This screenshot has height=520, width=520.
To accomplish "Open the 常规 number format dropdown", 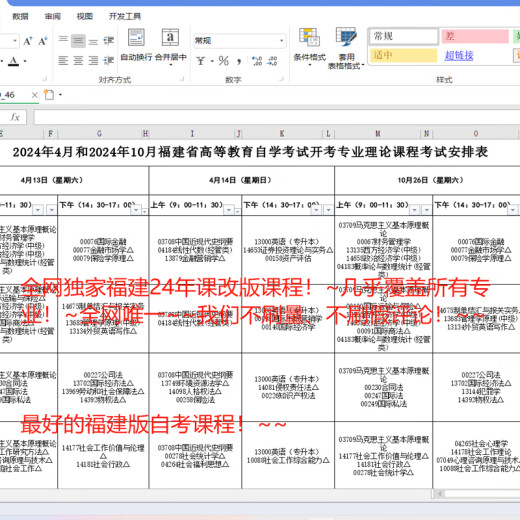I will (x=282, y=41).
